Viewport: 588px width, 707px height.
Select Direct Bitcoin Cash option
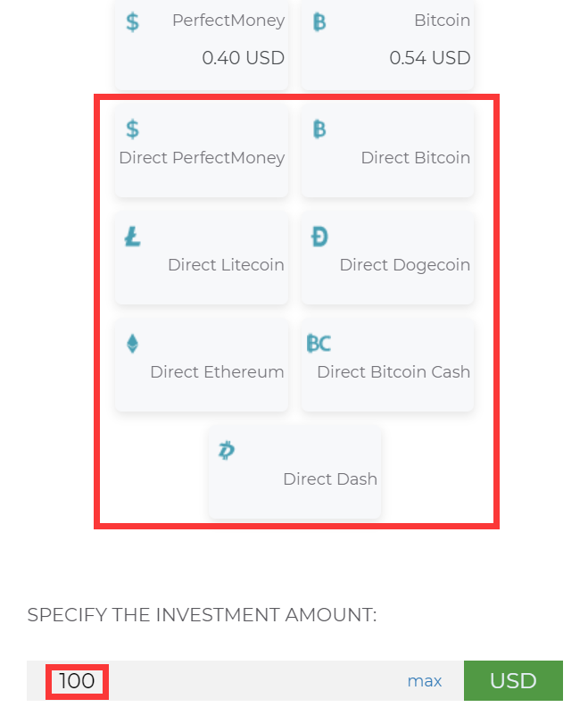[387, 365]
